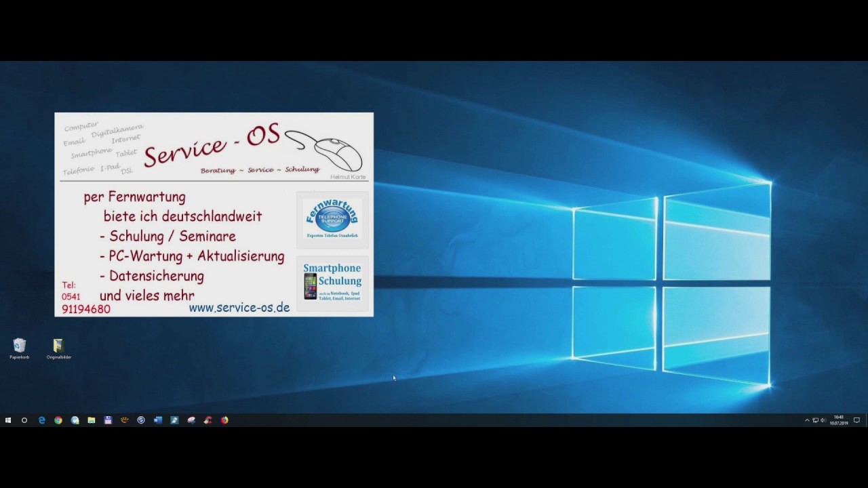Click the Show desktop strip
The image size is (868, 488).
tap(867, 420)
